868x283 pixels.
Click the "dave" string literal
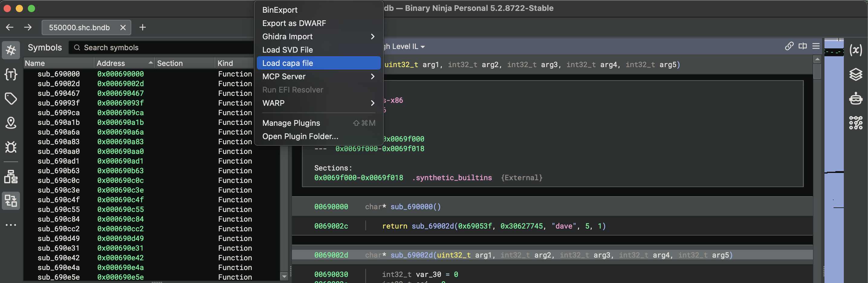[564, 226]
